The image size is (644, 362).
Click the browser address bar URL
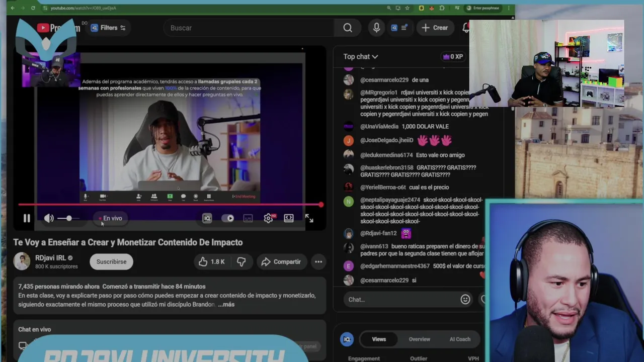tap(84, 8)
